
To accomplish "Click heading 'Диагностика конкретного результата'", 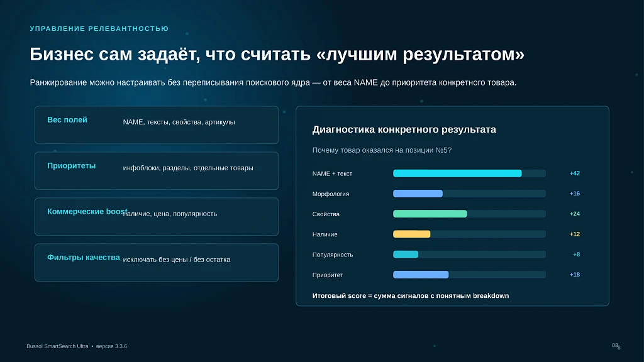I will click(404, 129).
